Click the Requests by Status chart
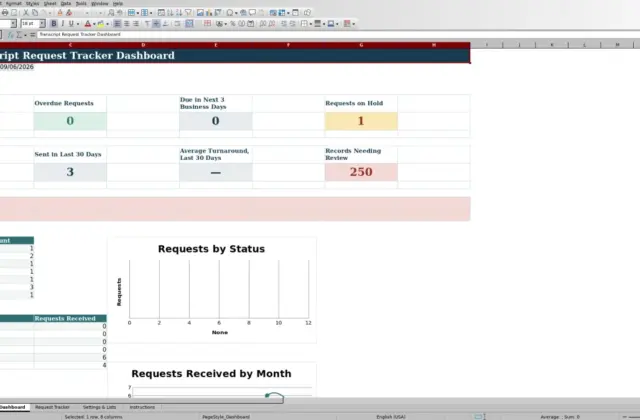 click(x=212, y=290)
